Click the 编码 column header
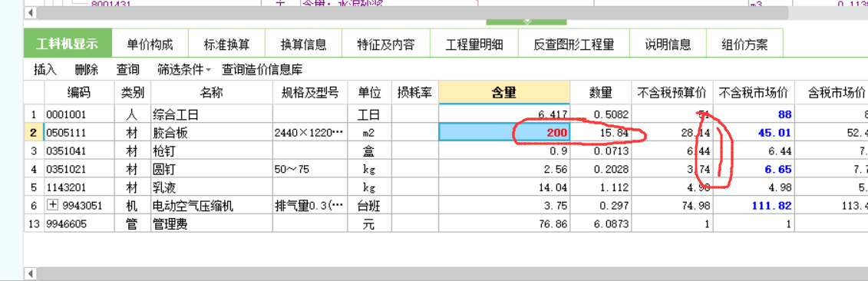The width and height of the screenshot is (868, 281). pyautogui.click(x=79, y=93)
